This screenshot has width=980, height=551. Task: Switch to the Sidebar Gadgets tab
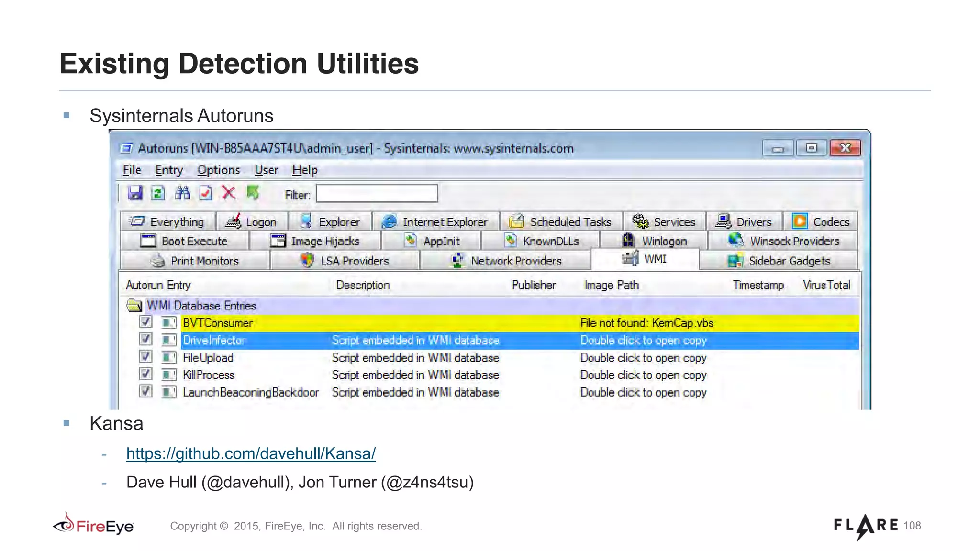click(x=779, y=261)
